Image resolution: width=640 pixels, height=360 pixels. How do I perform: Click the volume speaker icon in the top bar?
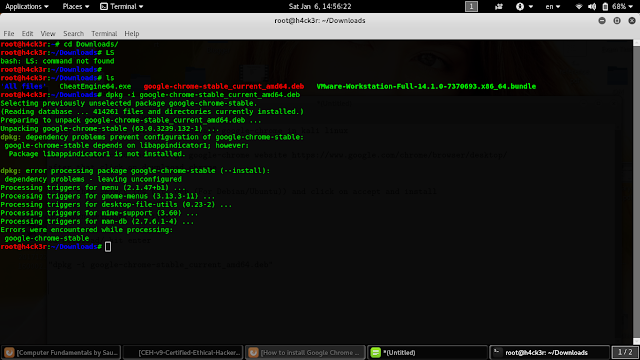(592, 7)
